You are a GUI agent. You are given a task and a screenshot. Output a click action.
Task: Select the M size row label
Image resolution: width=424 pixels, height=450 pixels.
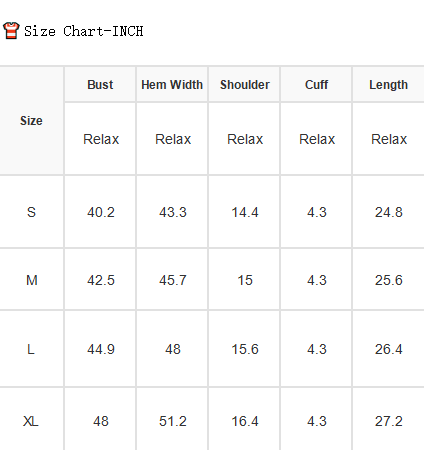[31, 280]
